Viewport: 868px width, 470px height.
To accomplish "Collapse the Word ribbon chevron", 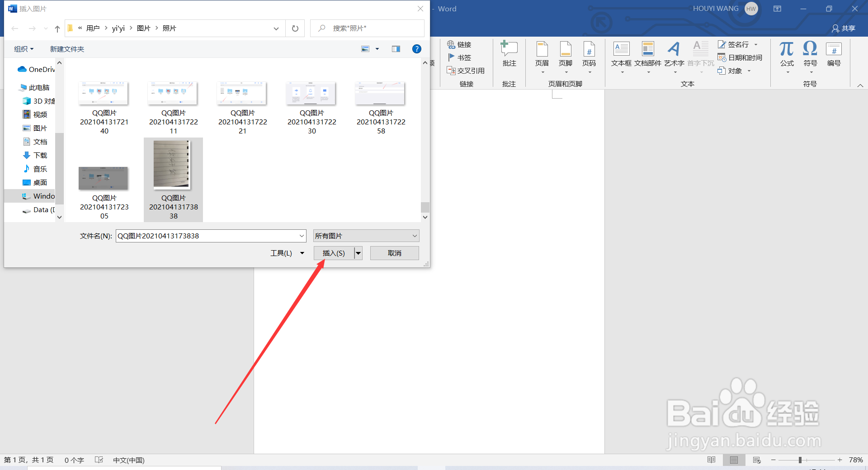I will tap(860, 85).
